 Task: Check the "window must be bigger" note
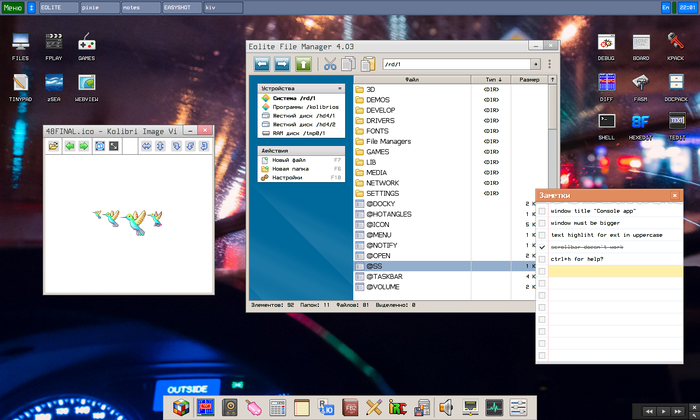[x=542, y=223]
